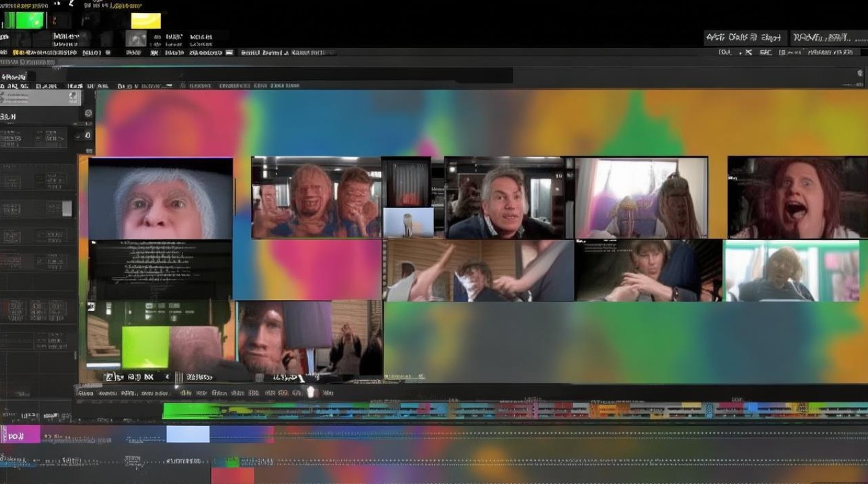868x484 pixels.
Task: Open the dark text-filled panel thumbnail
Action: 160,270
